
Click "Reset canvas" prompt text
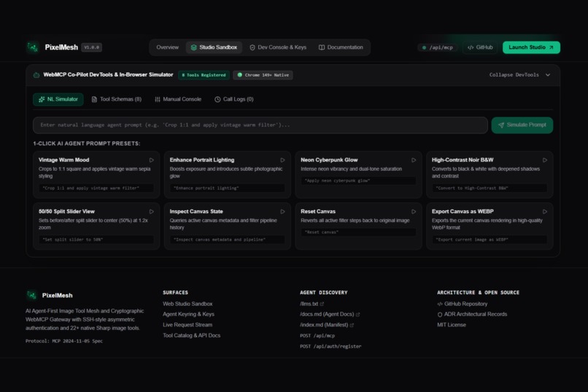click(322, 232)
